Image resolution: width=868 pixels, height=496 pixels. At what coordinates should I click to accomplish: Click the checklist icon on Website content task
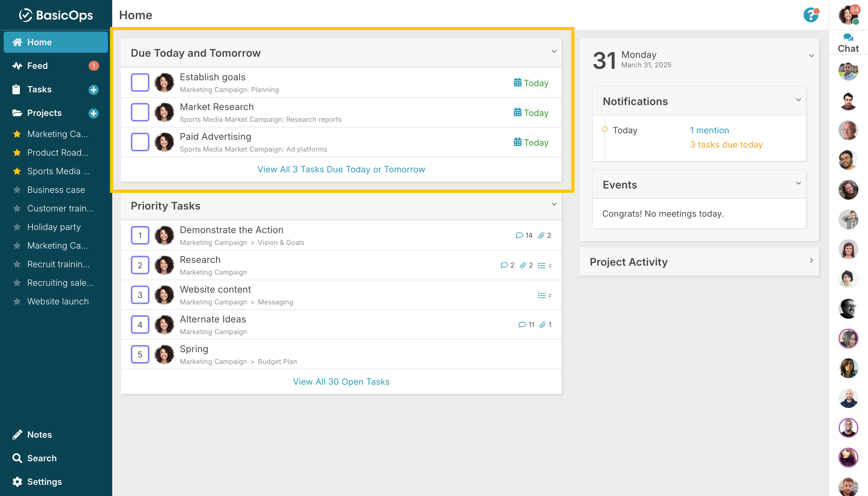coord(542,295)
